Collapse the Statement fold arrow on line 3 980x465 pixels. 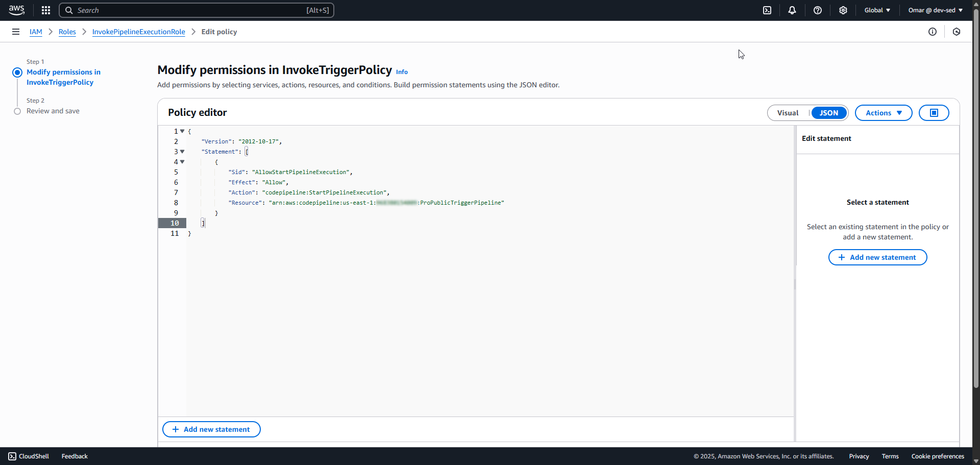click(x=182, y=152)
